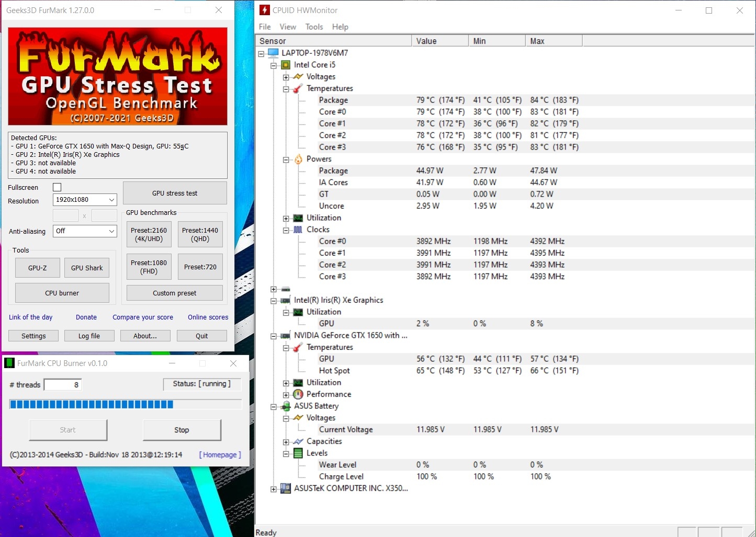Open the About... dialog
756x537 pixels.
145,336
